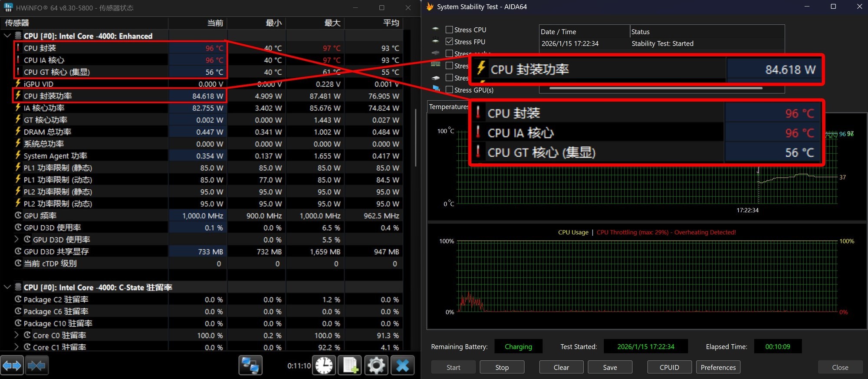Viewport: 868px width, 379px height.
Task: Click the 最小 column header
Action: pos(256,23)
